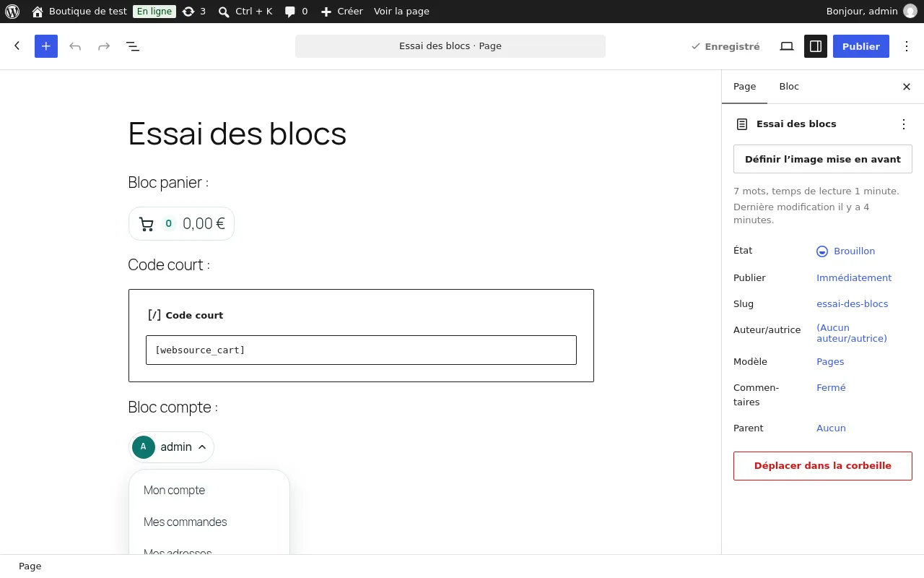
Task: Switch to the Page settings tab
Action: click(744, 87)
